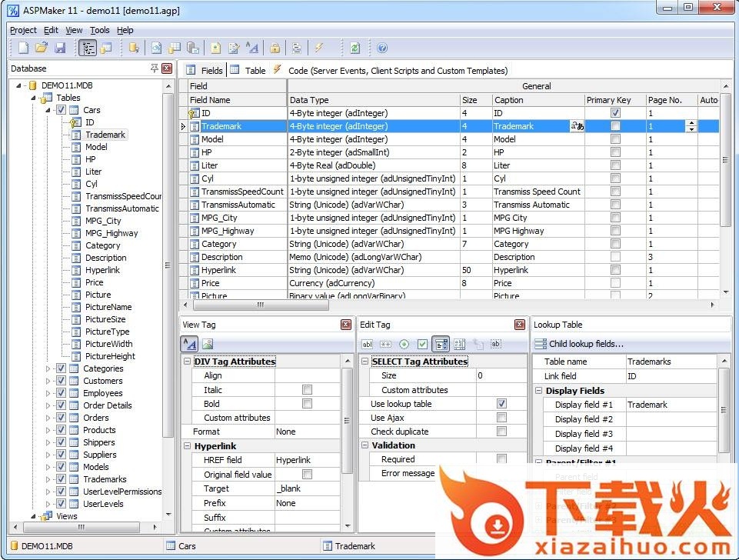The width and height of the screenshot is (739, 560).
Task: Collapse the DEMO11.MDB root node
Action: 19,85
